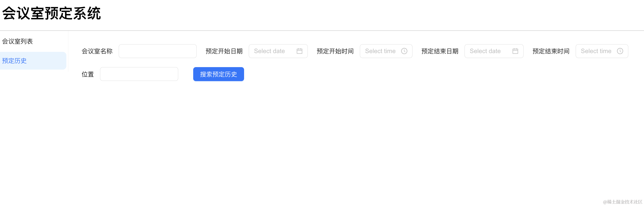Click the 会议室预定系统 page title
Screen dimensions: 644x206
tap(52, 13)
